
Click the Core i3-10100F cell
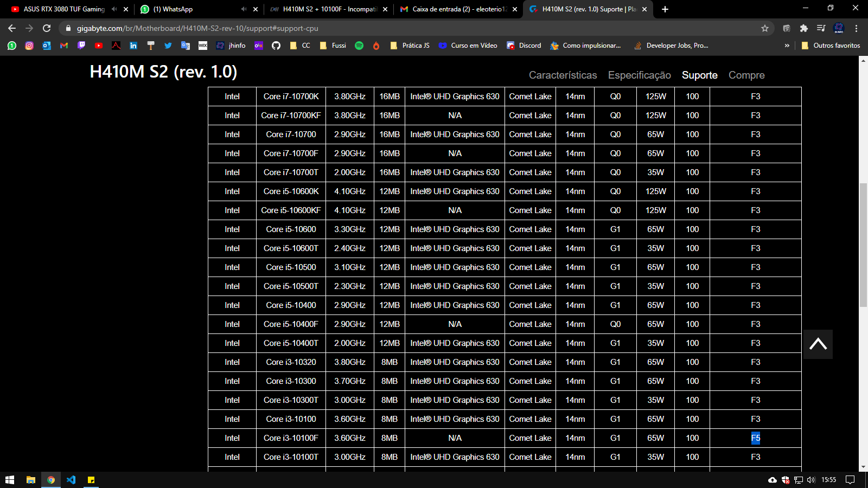click(x=291, y=438)
